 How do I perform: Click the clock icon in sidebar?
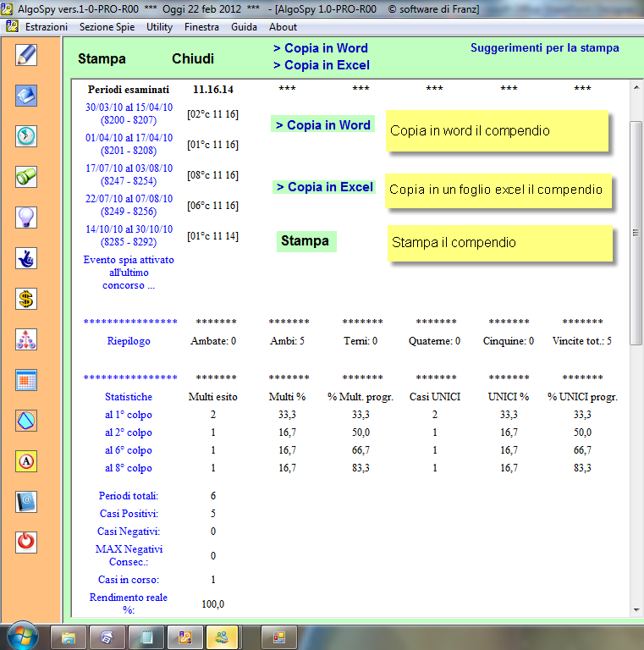click(26, 136)
